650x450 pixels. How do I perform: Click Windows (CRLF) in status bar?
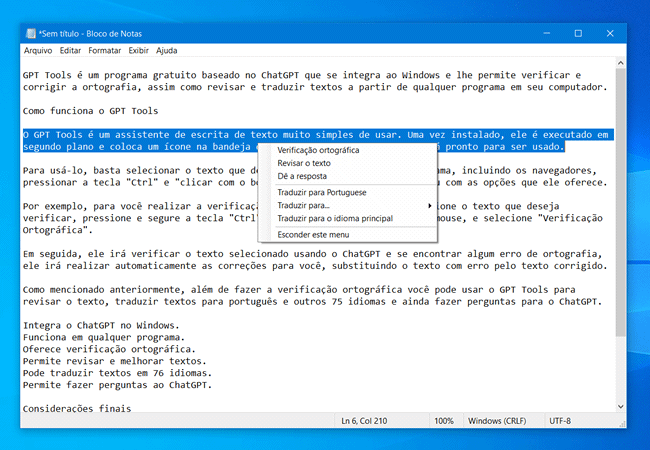coord(497,421)
